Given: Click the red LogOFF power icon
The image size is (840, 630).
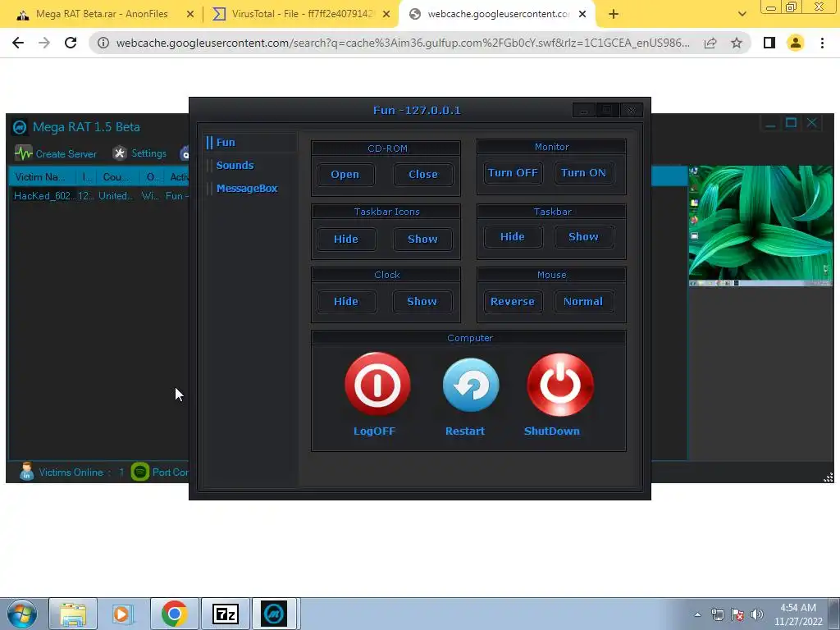Looking at the screenshot, I should 377,384.
